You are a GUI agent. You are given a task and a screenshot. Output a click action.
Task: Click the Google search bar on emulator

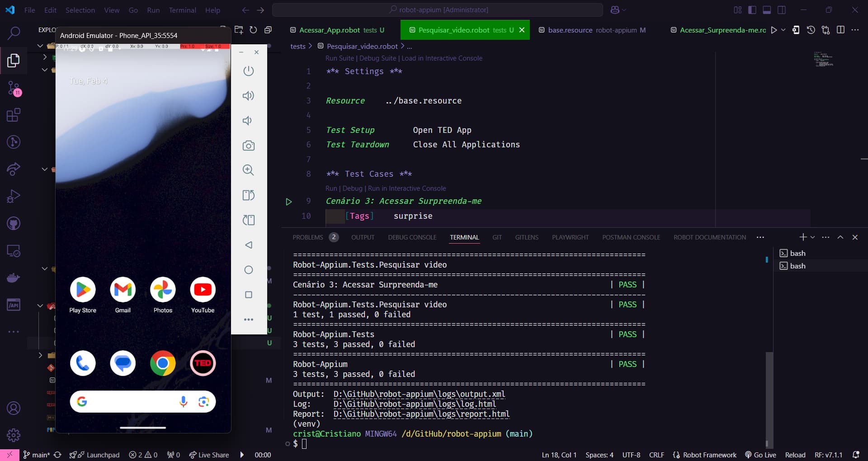click(143, 401)
